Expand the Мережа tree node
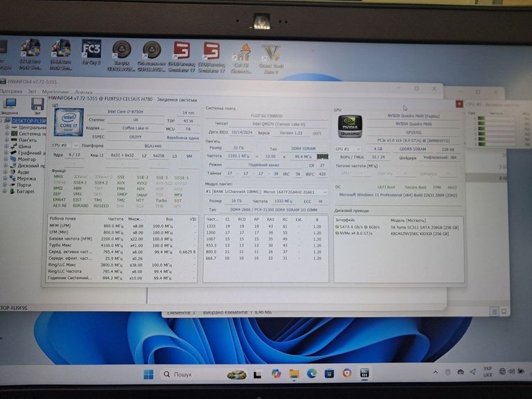The height and width of the screenshot is (399, 532). click(6, 179)
